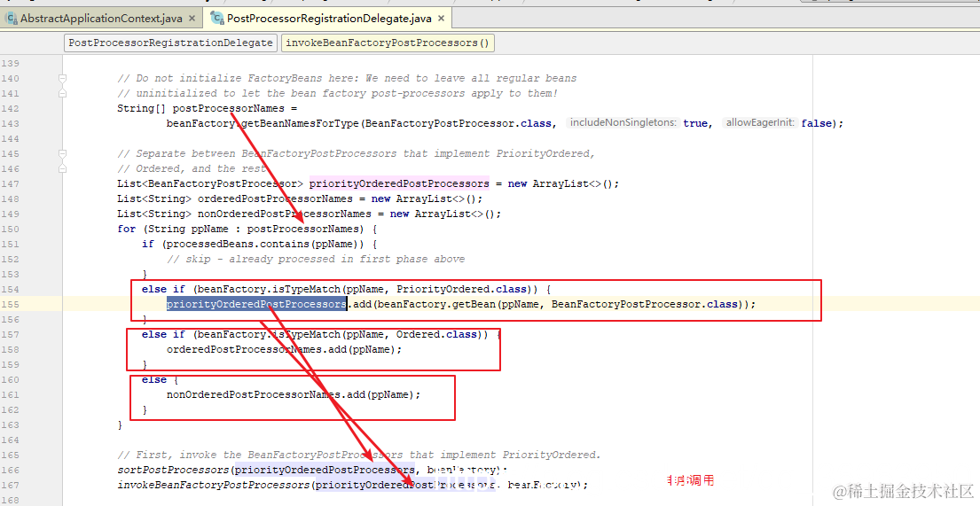The height and width of the screenshot is (506, 980).
Task: Click 'List<String>' at the start of line 148
Action: (154, 199)
